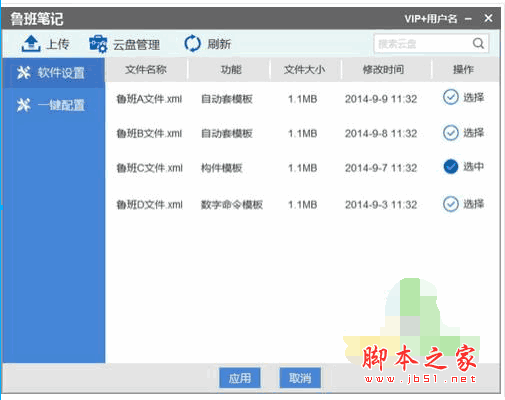Screen dimensions: 505x400
Task: Click date 2014-9-7 11:32
Action: 381,168
